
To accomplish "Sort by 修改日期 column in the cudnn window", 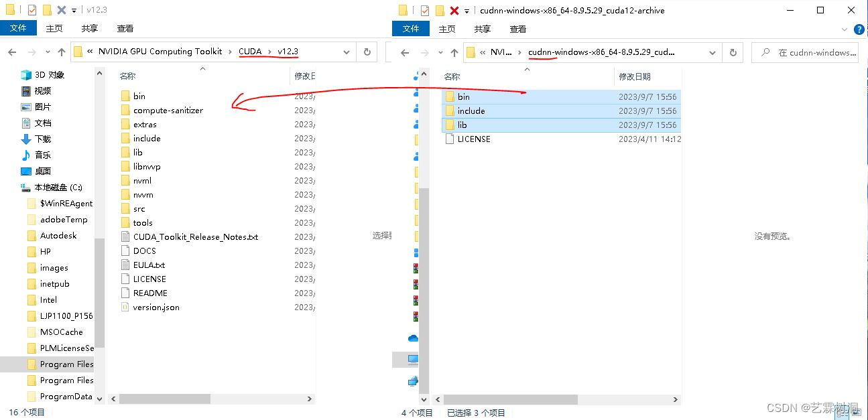I will click(635, 76).
